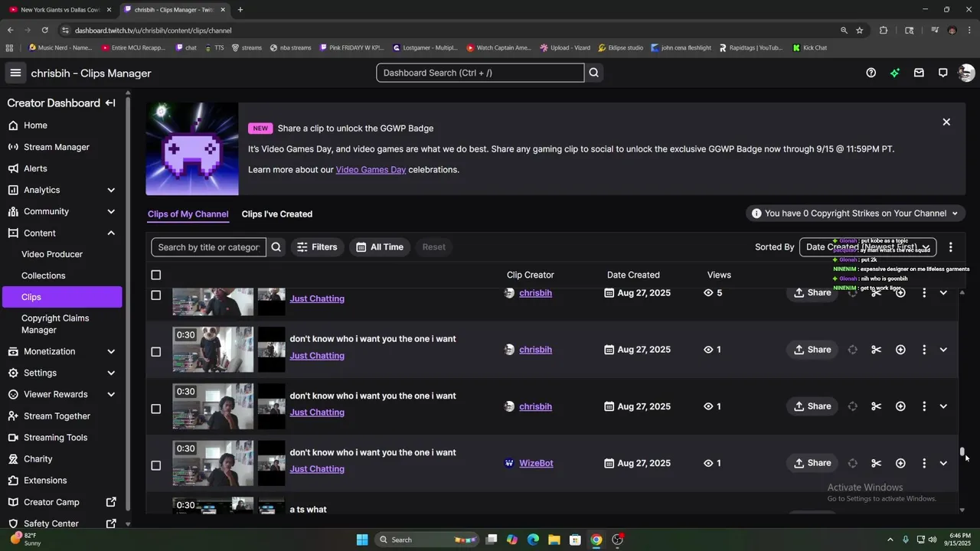
Task: Click the featured ring icon in WizeBot row
Action: pos(852,463)
